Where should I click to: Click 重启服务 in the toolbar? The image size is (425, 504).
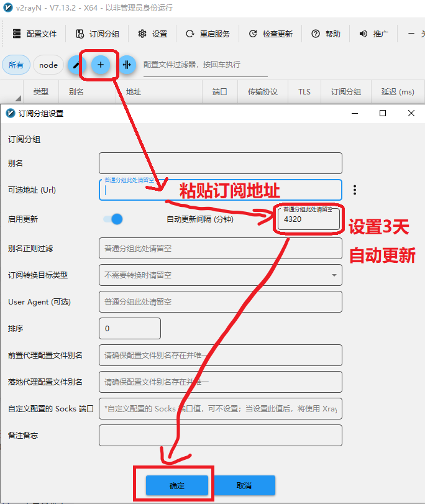[x=208, y=34]
